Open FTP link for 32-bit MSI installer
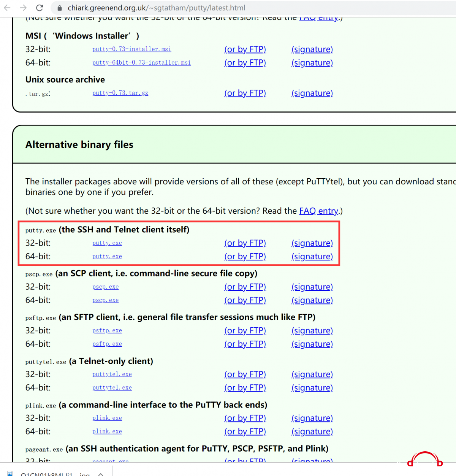 click(245, 49)
